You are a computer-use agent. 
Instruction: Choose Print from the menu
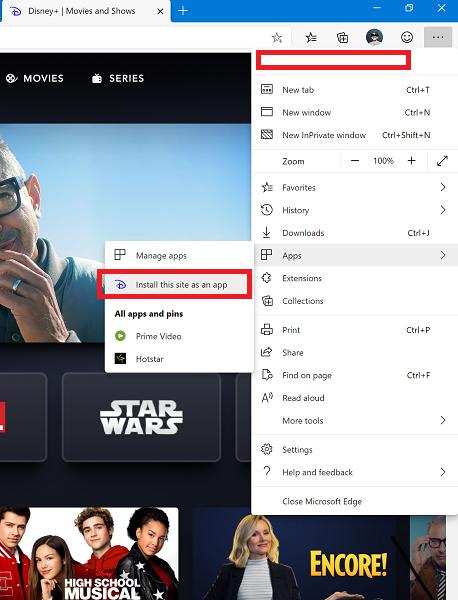click(356, 330)
